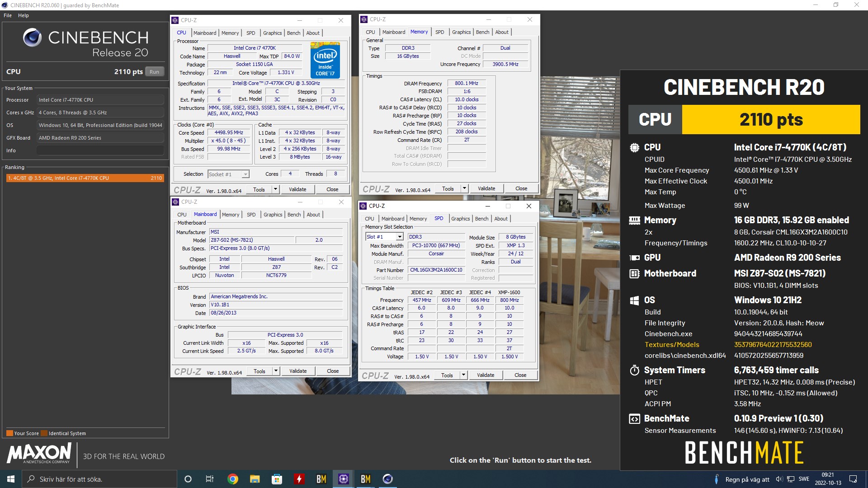Click the network tray icon
This screenshot has width=868, height=488.
[x=790, y=479]
